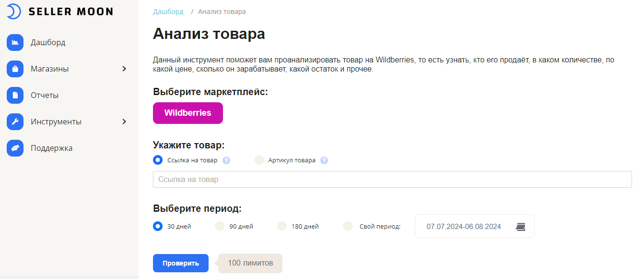
Task: Open Инструменты in the sidebar menu
Action: point(56,121)
